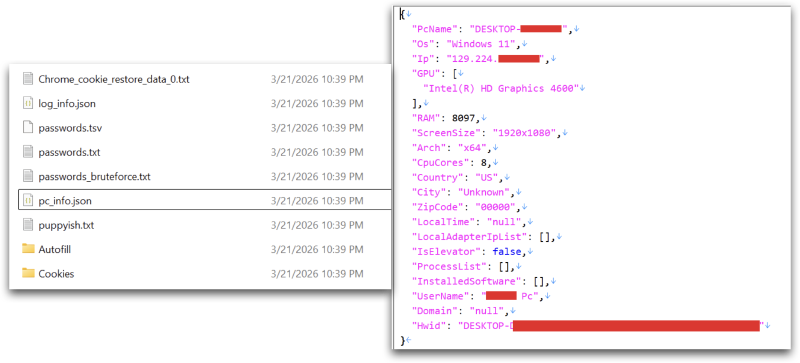Click the "129.224. IP value text
Image resolution: width=800 pixels, height=363 pixels.
coord(472,59)
